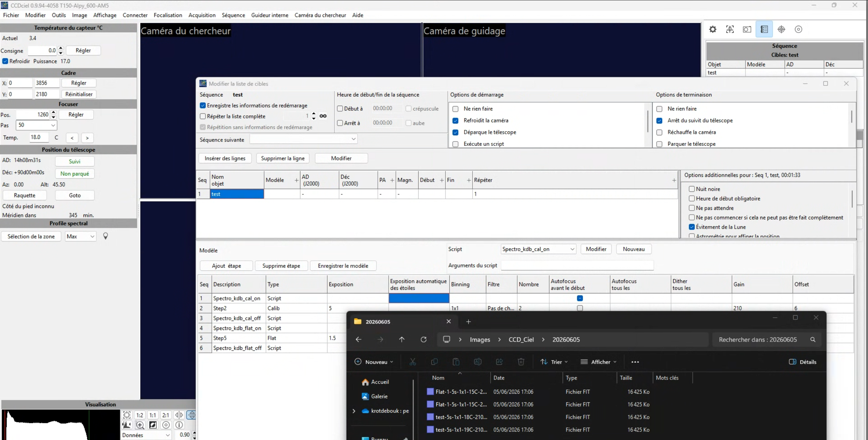The width and height of the screenshot is (868, 440).
Task: Open the Fichier menu
Action: click(11, 15)
